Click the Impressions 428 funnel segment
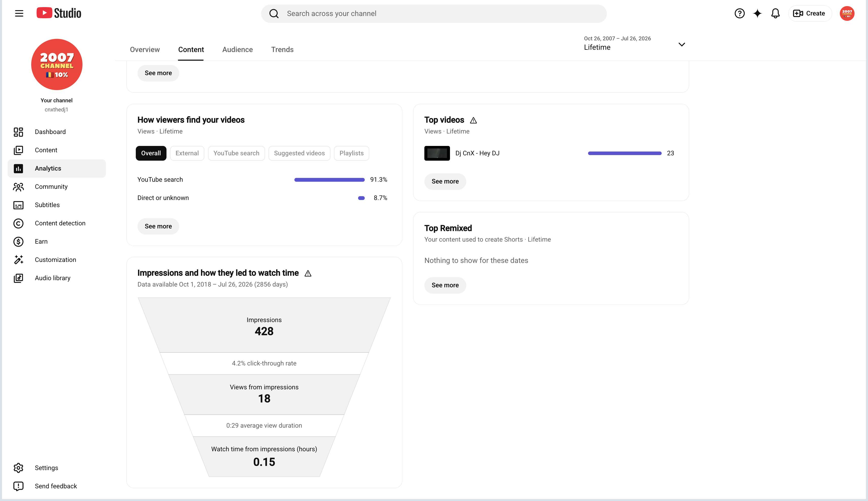Viewport: 868px width, 501px height. pyautogui.click(x=264, y=325)
